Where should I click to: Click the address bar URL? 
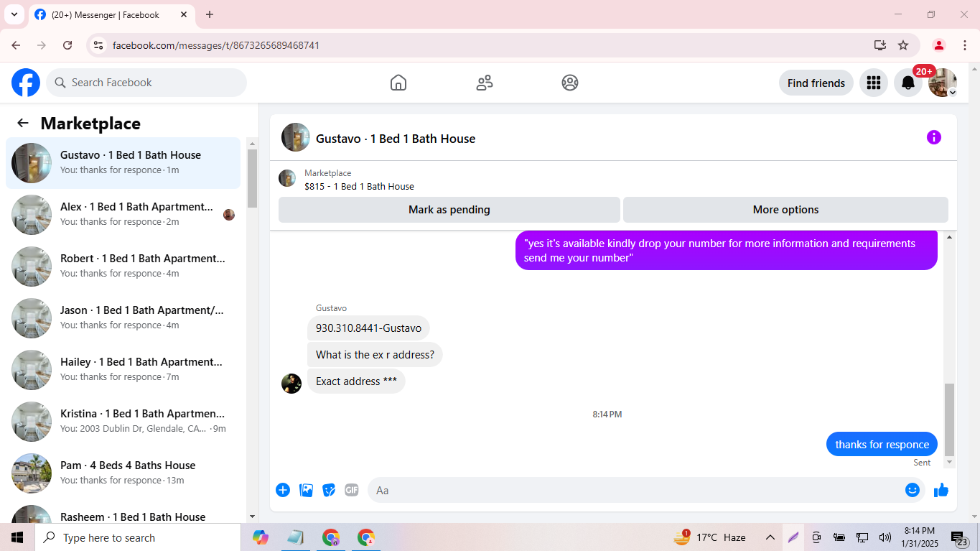coord(216,45)
